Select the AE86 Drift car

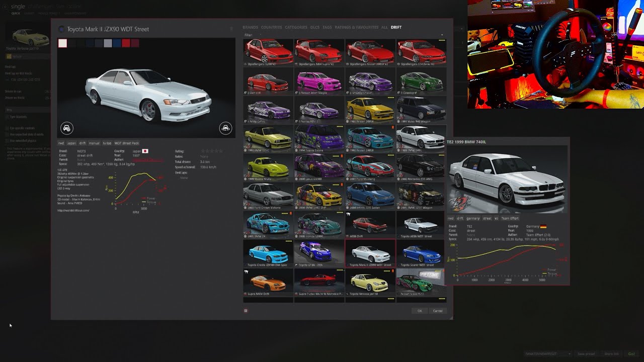tap(370, 224)
